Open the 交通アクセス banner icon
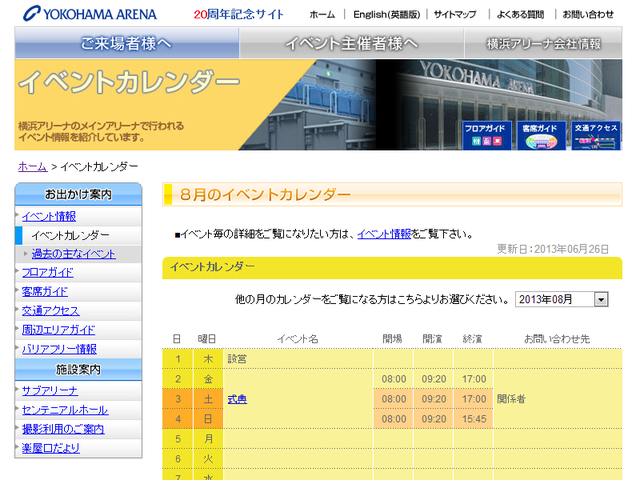Screen dimensions: 640x480 coord(596,136)
